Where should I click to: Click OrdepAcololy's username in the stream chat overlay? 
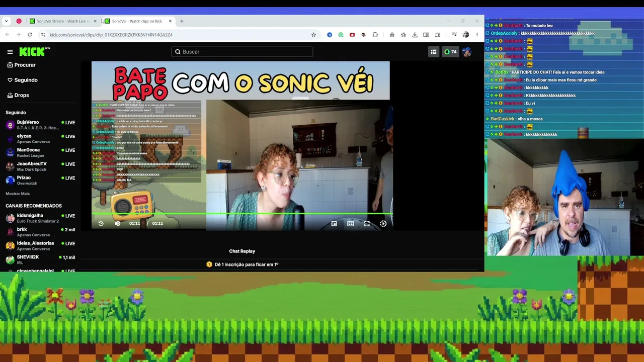[x=504, y=33]
